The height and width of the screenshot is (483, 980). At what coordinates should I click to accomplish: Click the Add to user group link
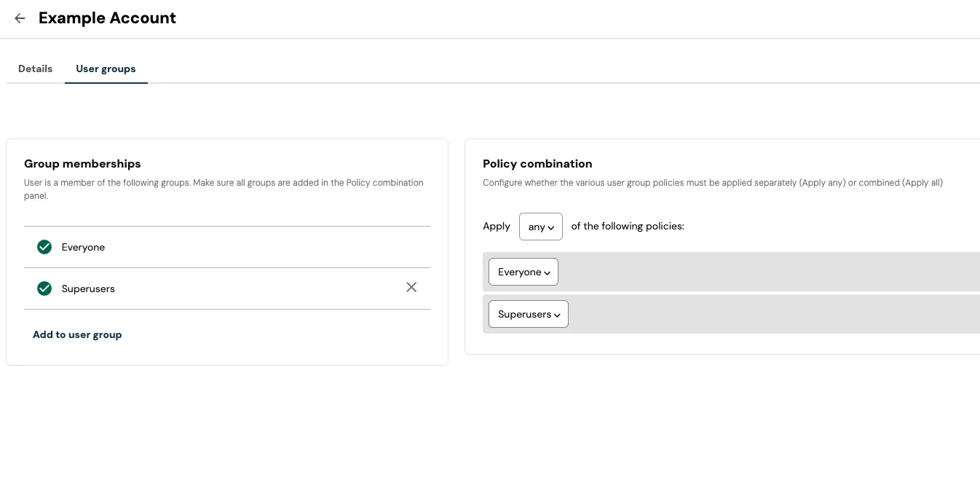(x=77, y=334)
